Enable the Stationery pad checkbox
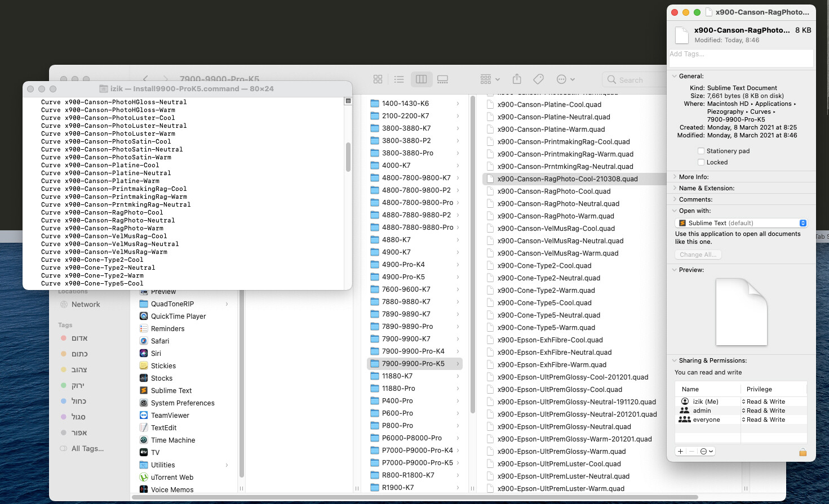 click(701, 151)
